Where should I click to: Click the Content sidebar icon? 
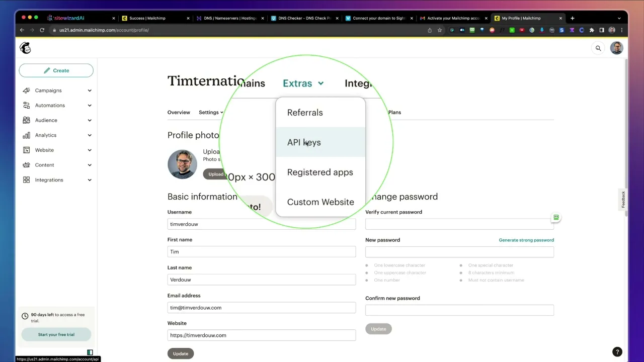tap(26, 165)
